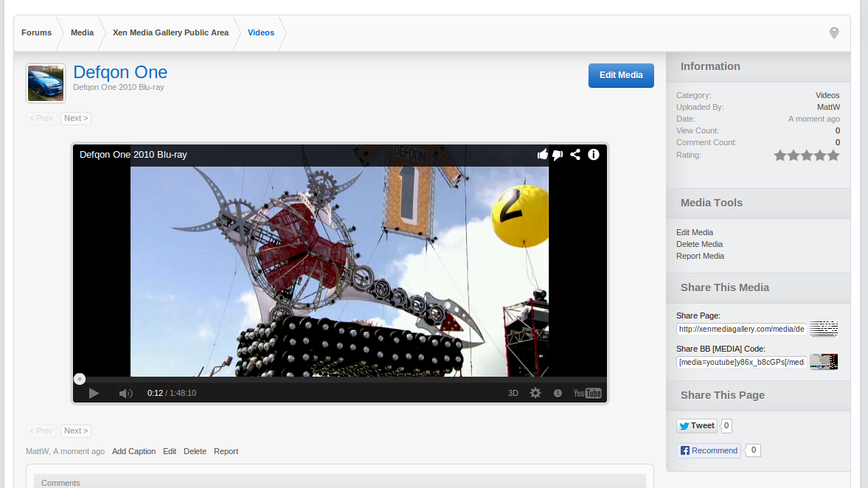Play the Defqon One video

(94, 394)
